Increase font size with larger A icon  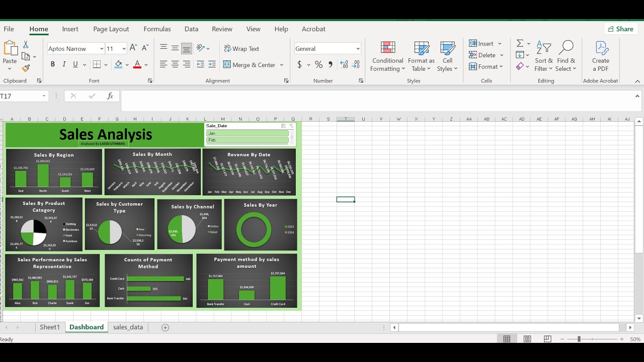pos(133,48)
